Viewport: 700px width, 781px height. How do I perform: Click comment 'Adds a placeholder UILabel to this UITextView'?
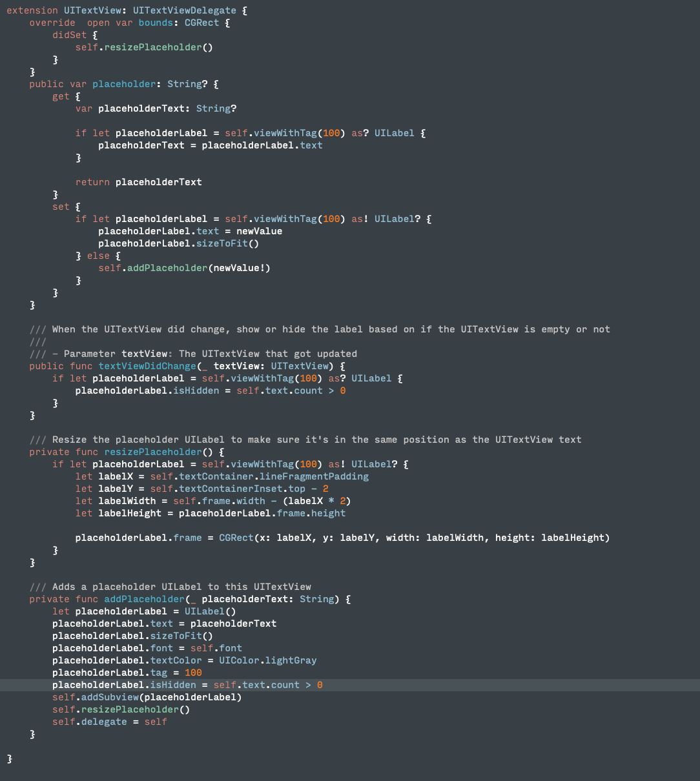(181, 587)
